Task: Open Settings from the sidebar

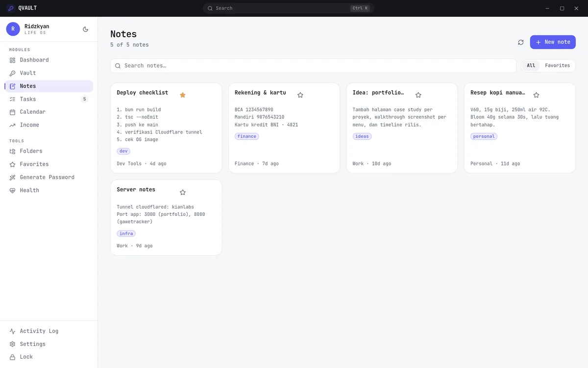Action: [49, 344]
